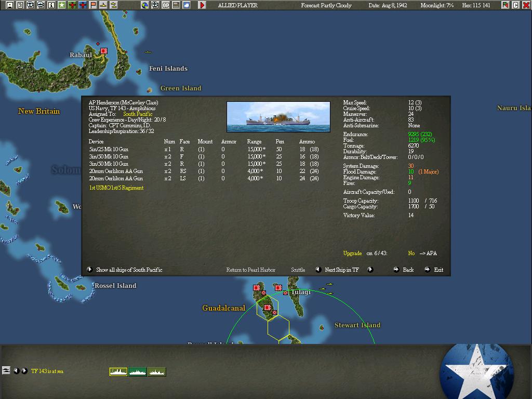Click the crosshair target toolbar icon

click(x=155, y=5)
